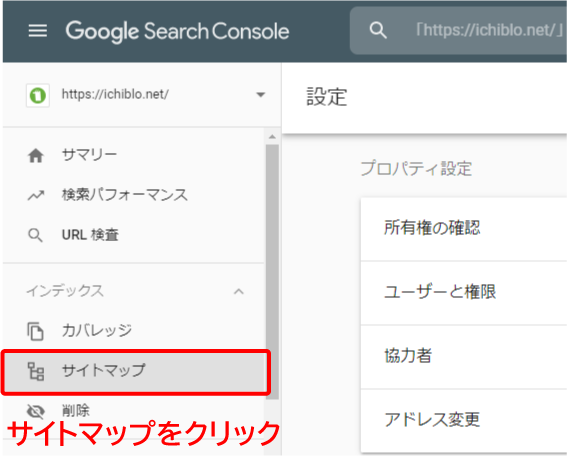Open ユーザーと権限 settings row

[464, 293]
